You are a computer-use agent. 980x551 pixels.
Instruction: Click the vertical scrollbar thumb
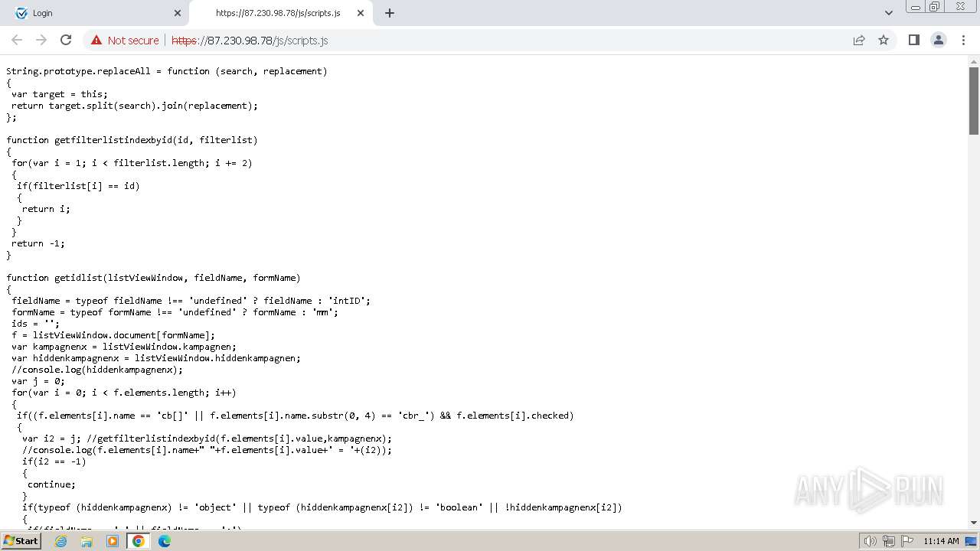point(974,100)
